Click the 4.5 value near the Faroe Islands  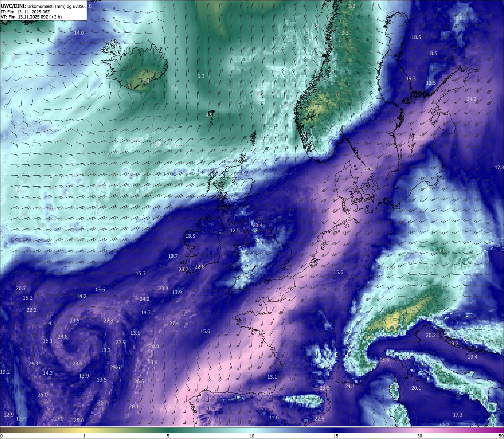[x=209, y=115]
